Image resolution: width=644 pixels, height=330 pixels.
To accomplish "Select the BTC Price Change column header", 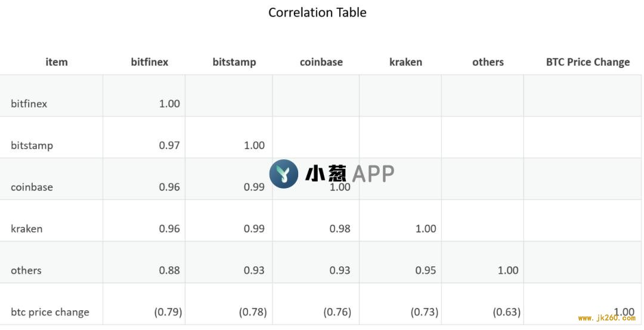I will 588,62.
